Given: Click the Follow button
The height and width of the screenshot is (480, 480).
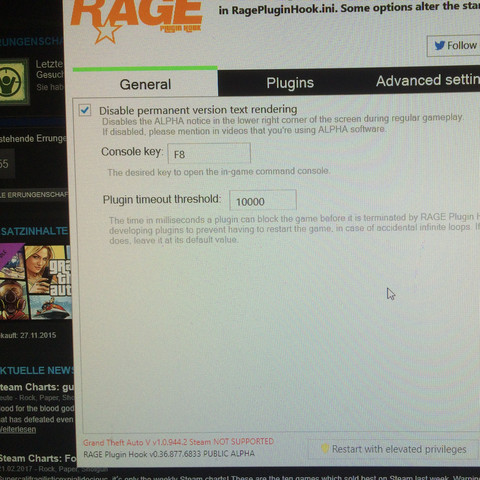Looking at the screenshot, I should 453,45.
